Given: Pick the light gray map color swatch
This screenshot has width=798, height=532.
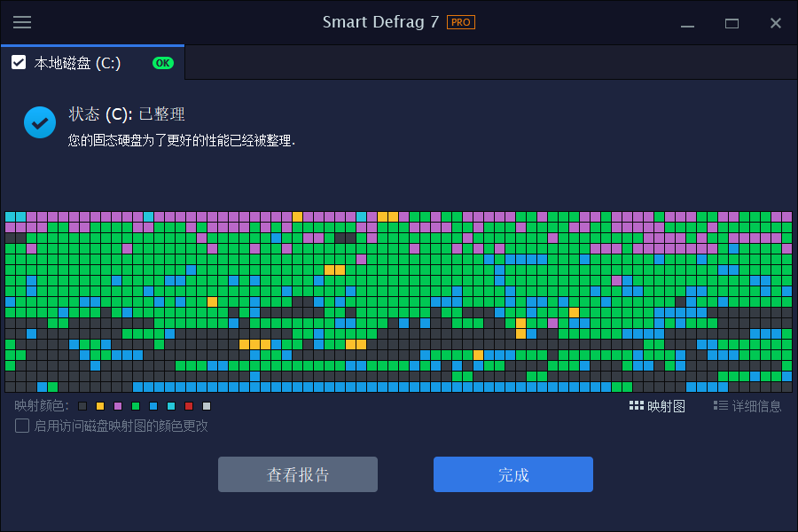Looking at the screenshot, I should (x=207, y=406).
